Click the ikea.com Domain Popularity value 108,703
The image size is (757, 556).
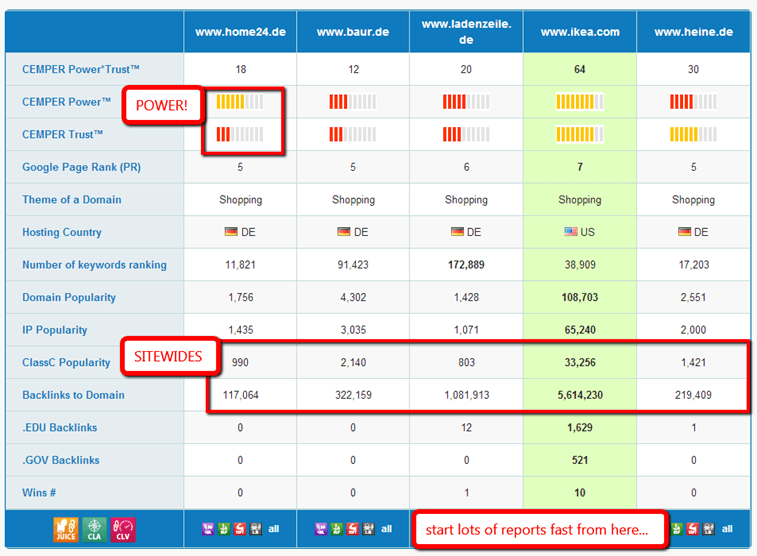tap(580, 297)
